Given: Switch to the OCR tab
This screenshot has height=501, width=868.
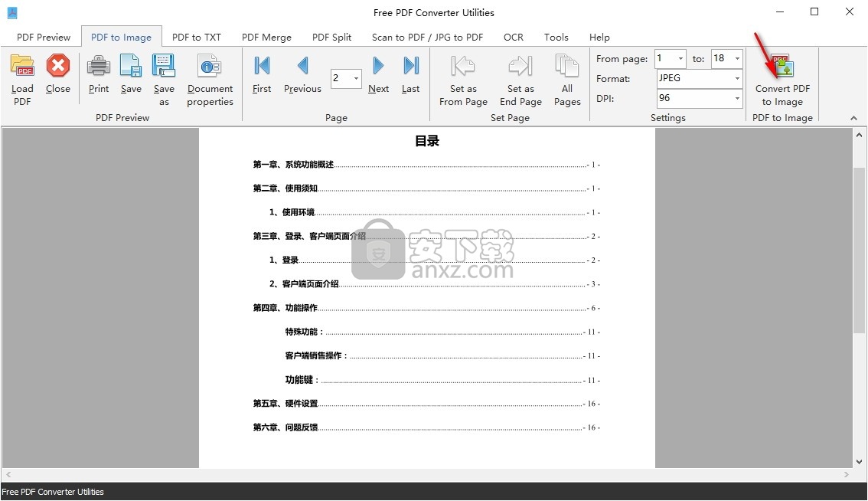Looking at the screenshot, I should click(513, 37).
